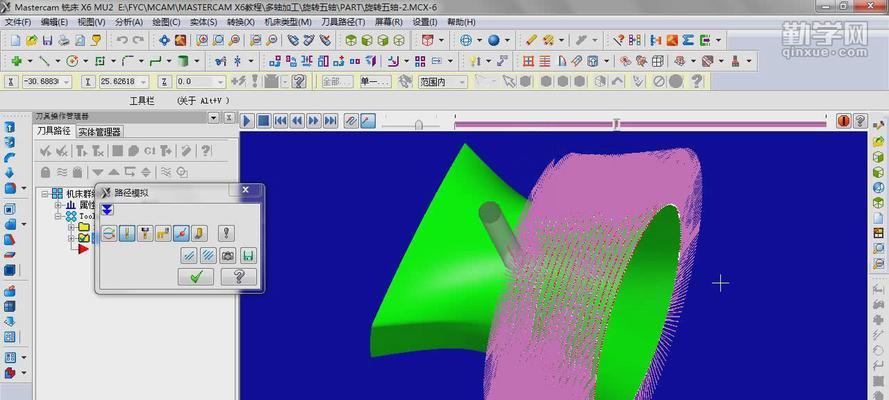Create a new file icon

[16, 40]
